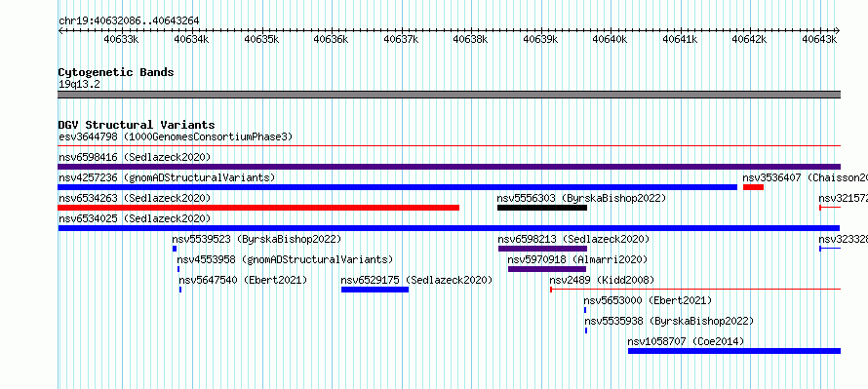Select the blue nsv6529175 variant bar
The height and width of the screenshot is (389, 868).
(375, 290)
